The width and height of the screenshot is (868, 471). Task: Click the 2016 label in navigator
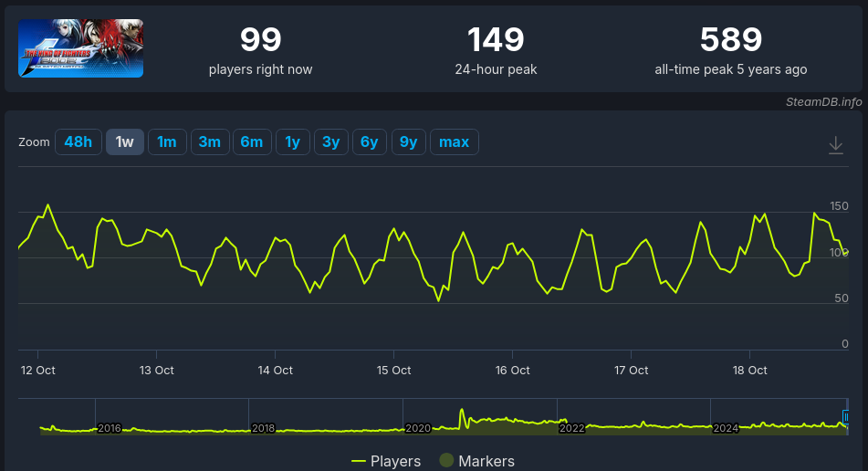[109, 428]
